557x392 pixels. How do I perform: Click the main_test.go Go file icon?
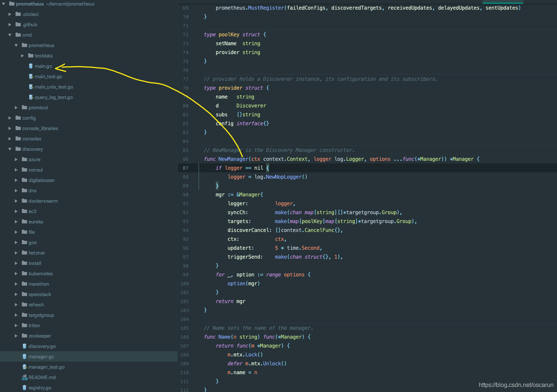pyautogui.click(x=31, y=76)
